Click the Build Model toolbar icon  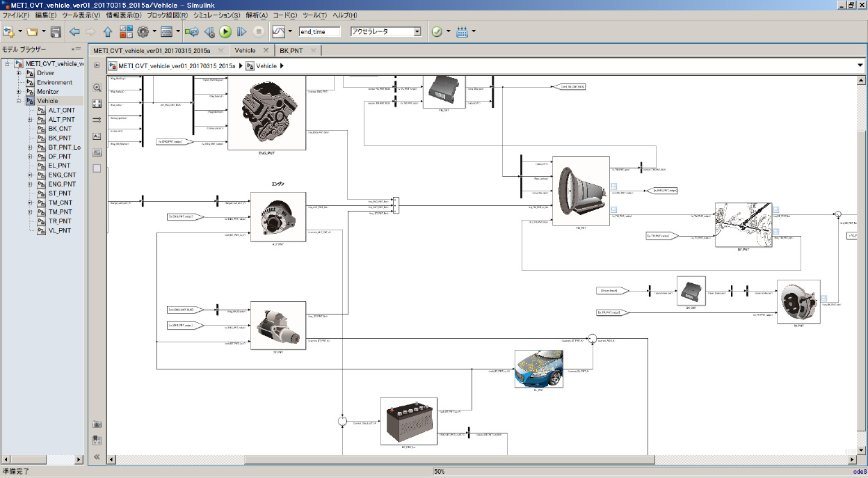pyautogui.click(x=462, y=31)
